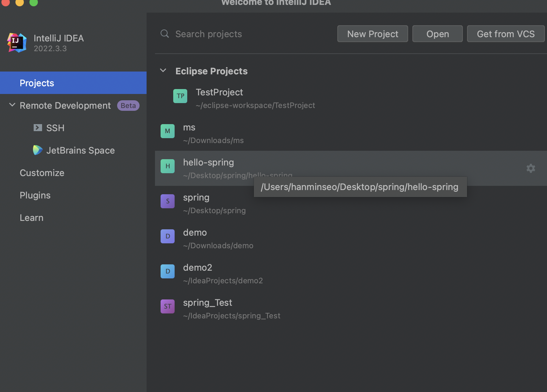Click path ~/eclipse-workspace/TestProject
This screenshot has width=547, height=392.
tap(255, 105)
